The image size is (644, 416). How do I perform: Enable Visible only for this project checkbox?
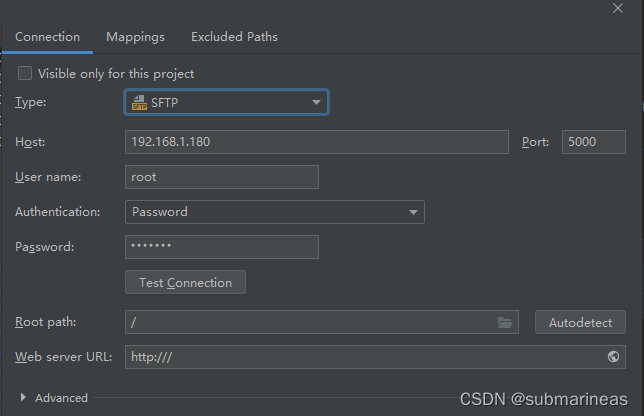click(25, 74)
